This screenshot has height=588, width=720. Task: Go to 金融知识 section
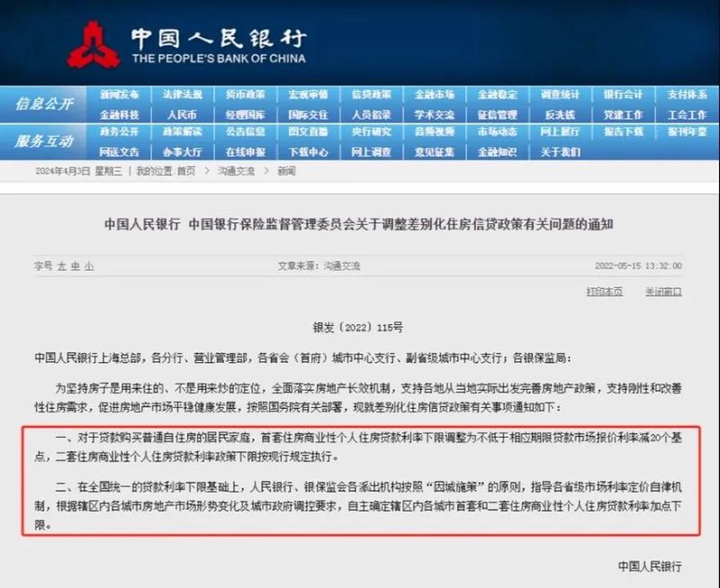(x=498, y=152)
